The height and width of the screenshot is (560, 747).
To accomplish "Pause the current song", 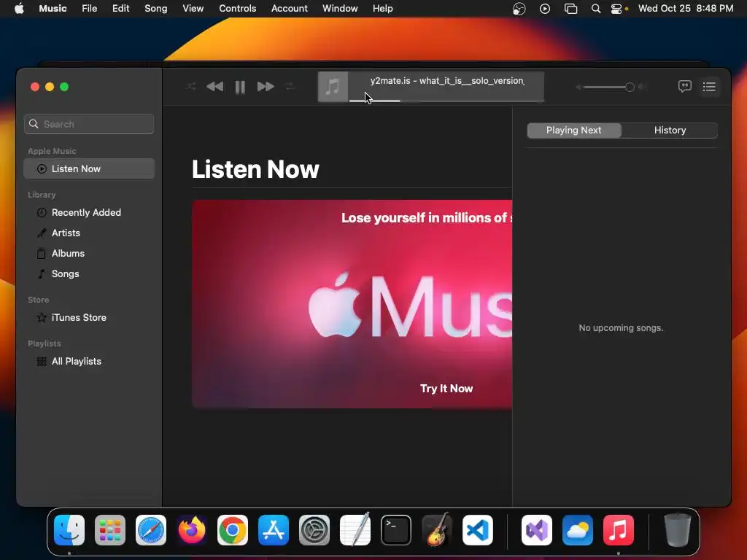I will 240,87.
